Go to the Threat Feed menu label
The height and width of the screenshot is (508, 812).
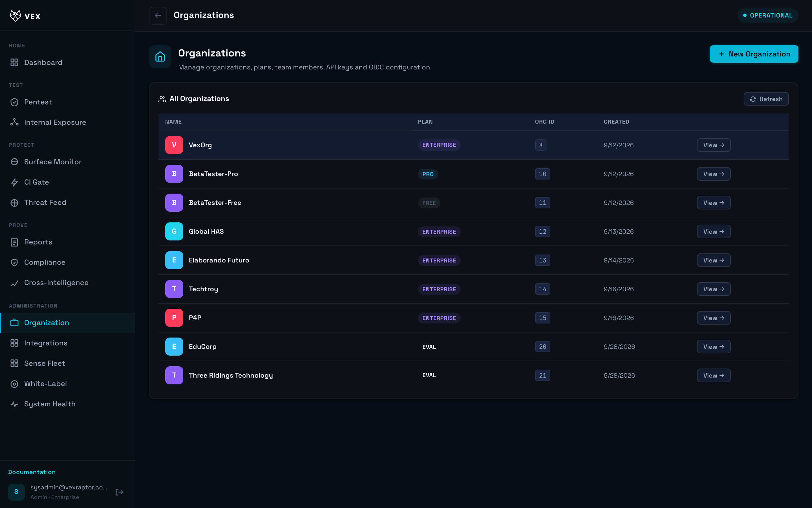[45, 203]
